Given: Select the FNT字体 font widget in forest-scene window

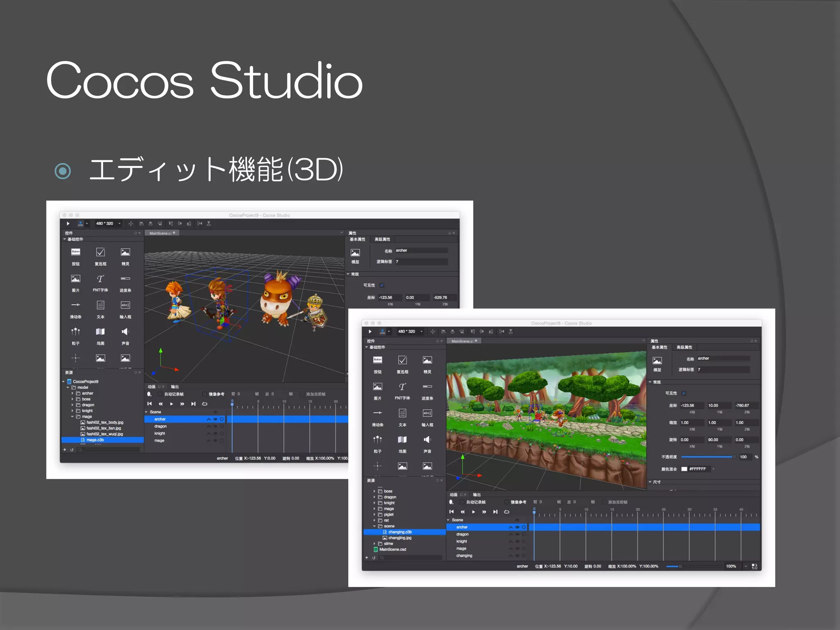Looking at the screenshot, I should (402, 387).
